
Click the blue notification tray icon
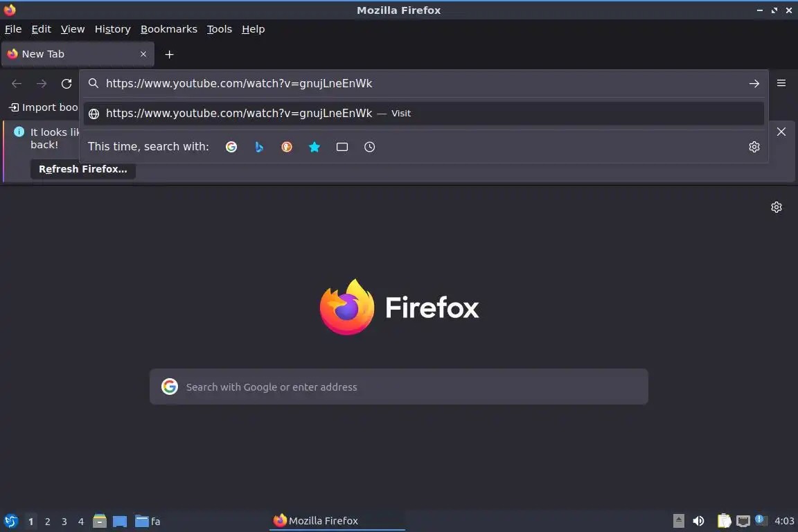[759, 520]
